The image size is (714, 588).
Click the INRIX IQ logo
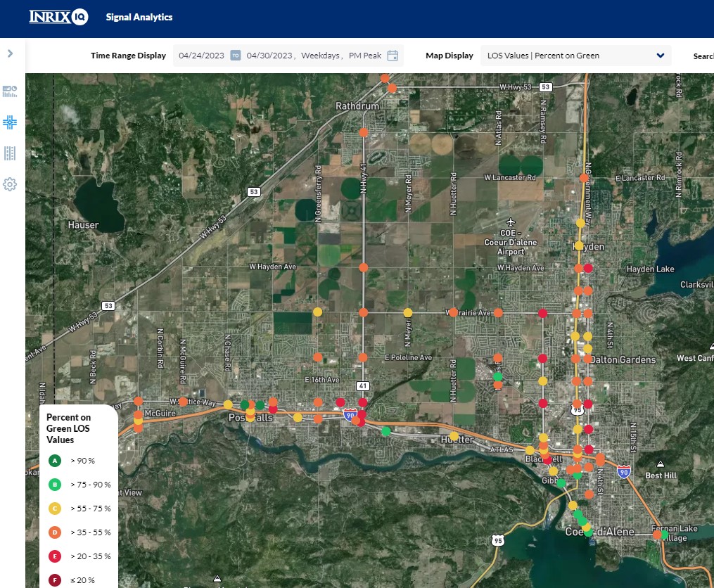pos(58,18)
